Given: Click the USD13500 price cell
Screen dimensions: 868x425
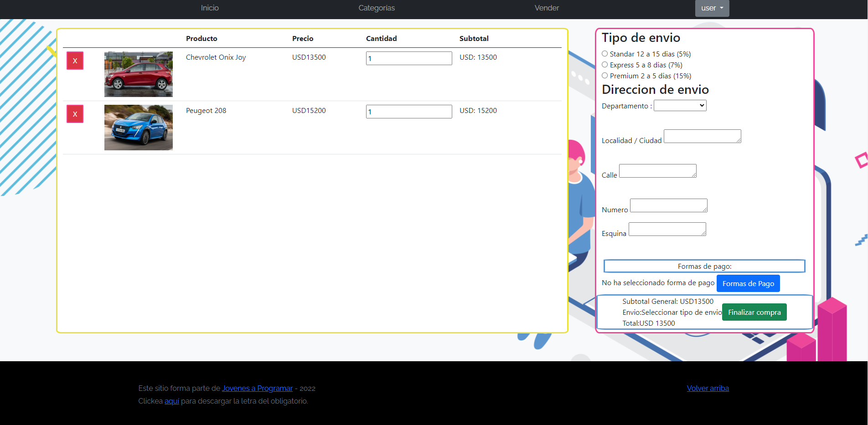Looking at the screenshot, I should pos(309,57).
